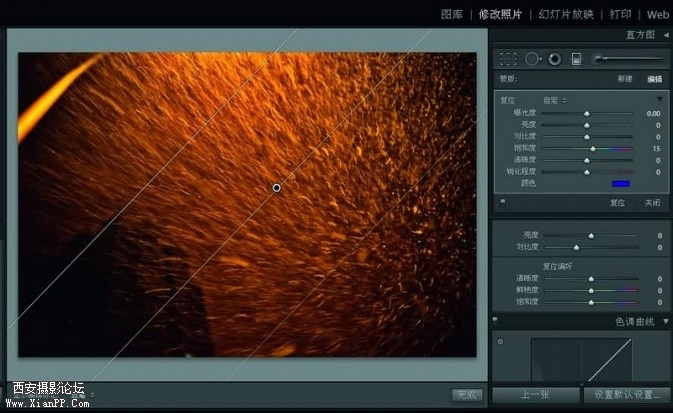Click the tone curve target adjustment icon

tap(500, 342)
